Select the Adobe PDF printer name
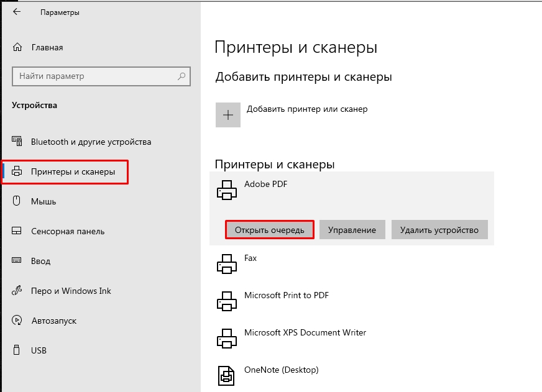Viewport: 542px width, 392px height. [x=266, y=184]
